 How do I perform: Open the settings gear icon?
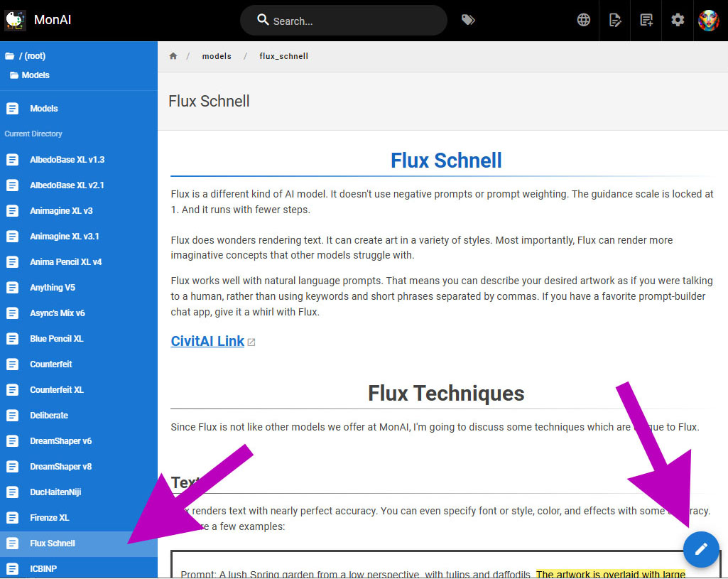pyautogui.click(x=678, y=20)
